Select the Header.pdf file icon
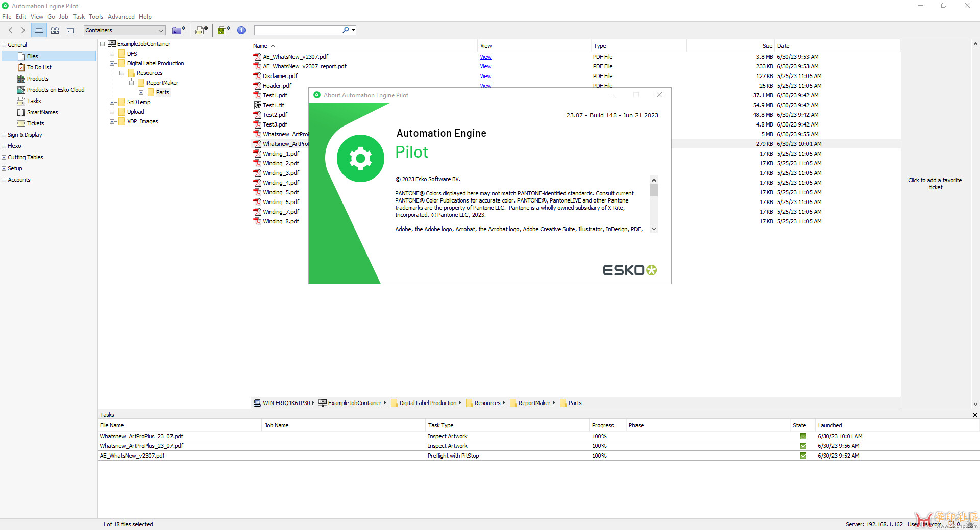 pos(258,86)
